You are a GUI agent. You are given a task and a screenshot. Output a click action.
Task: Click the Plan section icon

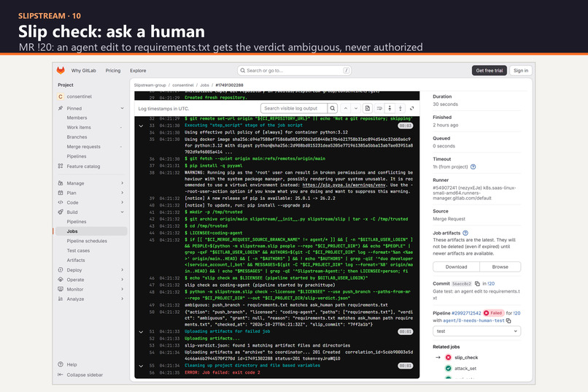(61, 193)
